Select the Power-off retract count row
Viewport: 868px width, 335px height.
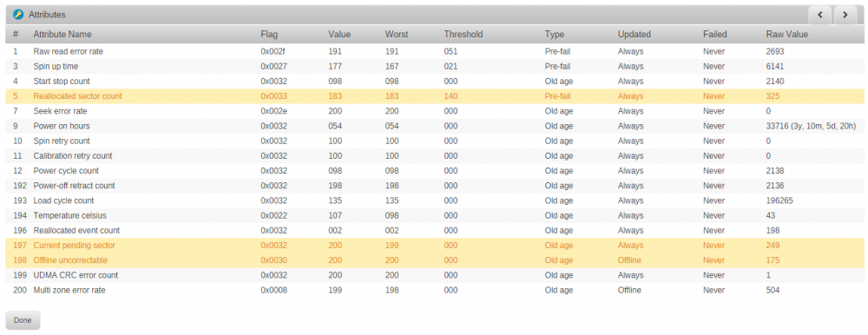click(x=435, y=186)
